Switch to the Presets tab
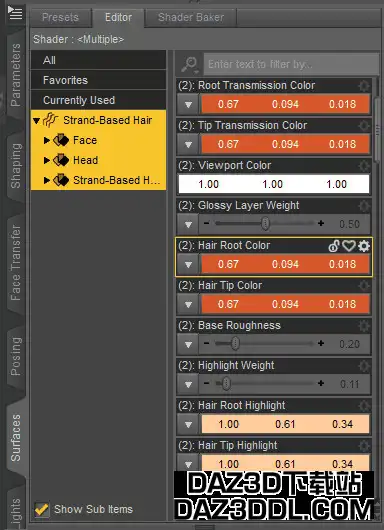 [60, 17]
